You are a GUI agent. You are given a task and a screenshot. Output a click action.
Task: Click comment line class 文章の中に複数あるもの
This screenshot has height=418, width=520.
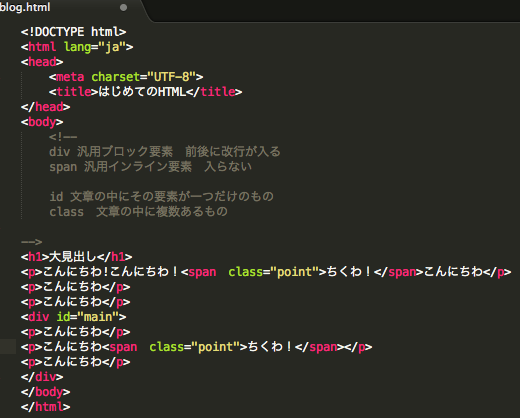[x=138, y=212]
